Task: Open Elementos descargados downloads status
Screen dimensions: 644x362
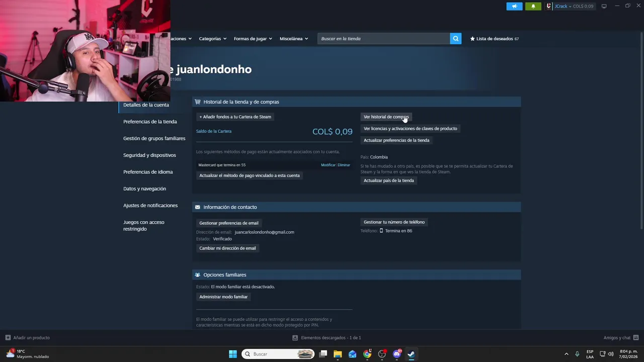Action: (327, 338)
